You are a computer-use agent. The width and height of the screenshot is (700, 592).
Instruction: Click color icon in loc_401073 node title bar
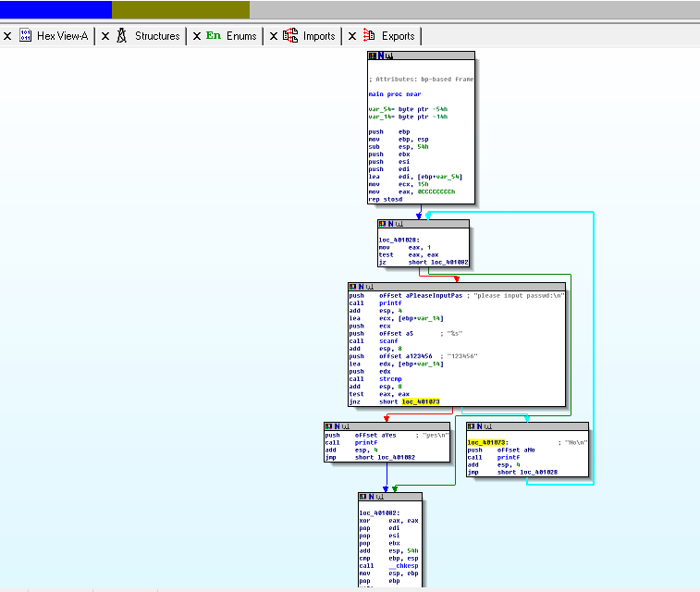[x=473, y=426]
